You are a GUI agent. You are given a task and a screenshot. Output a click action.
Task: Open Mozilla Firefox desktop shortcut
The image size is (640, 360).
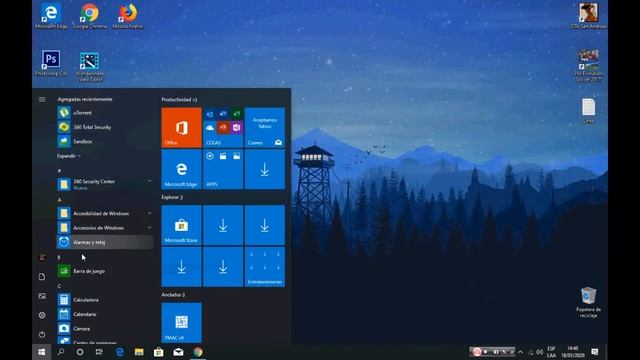128,16
